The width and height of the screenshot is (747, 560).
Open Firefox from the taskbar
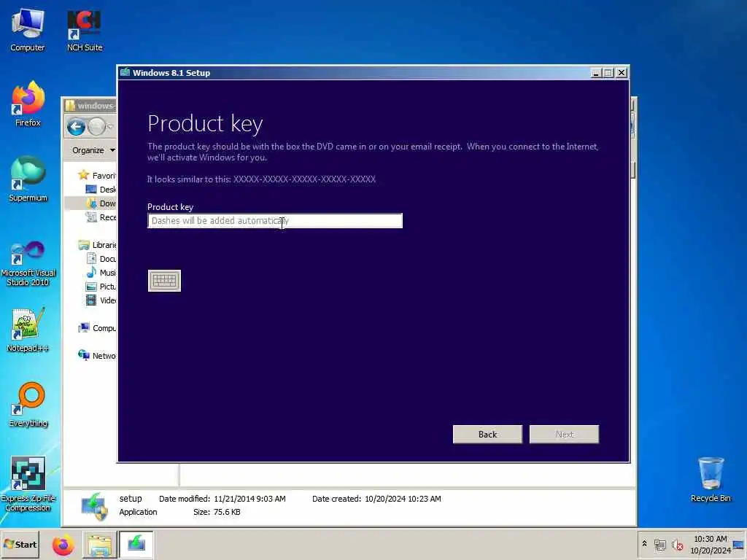(x=63, y=545)
